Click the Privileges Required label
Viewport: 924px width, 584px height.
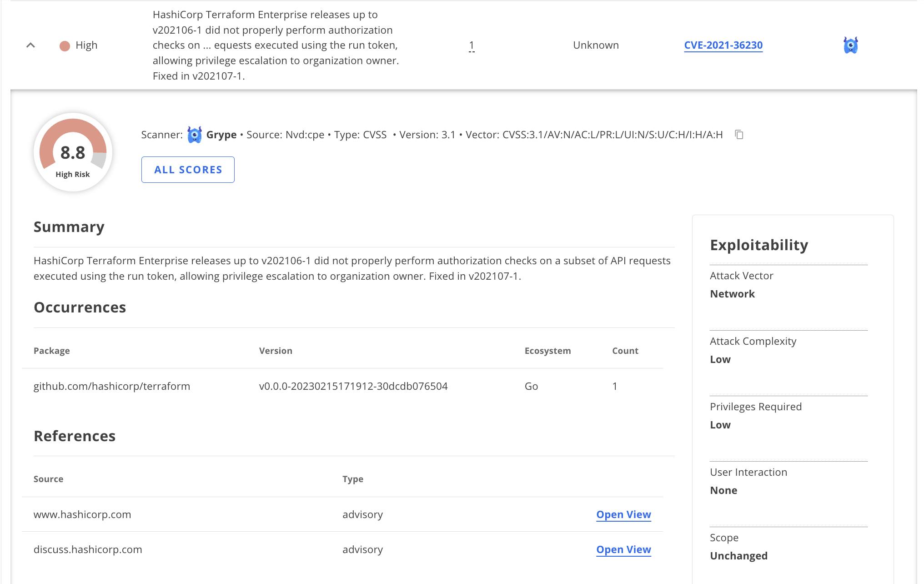tap(756, 407)
